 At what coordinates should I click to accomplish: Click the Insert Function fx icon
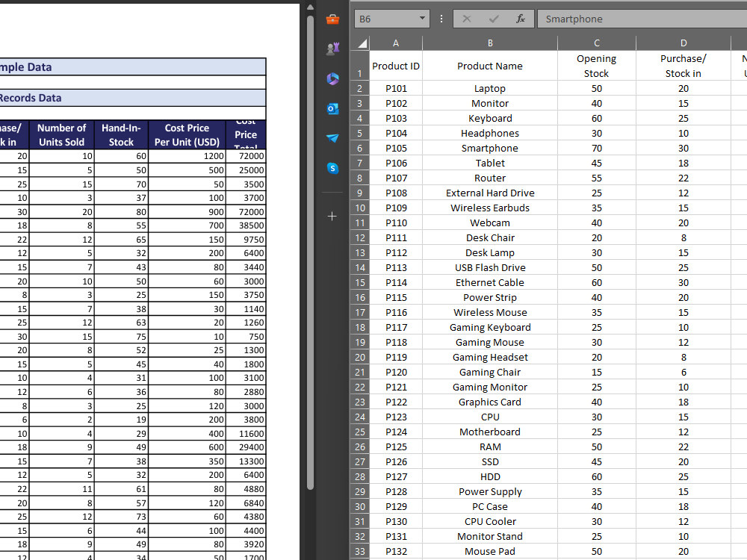pyautogui.click(x=520, y=19)
